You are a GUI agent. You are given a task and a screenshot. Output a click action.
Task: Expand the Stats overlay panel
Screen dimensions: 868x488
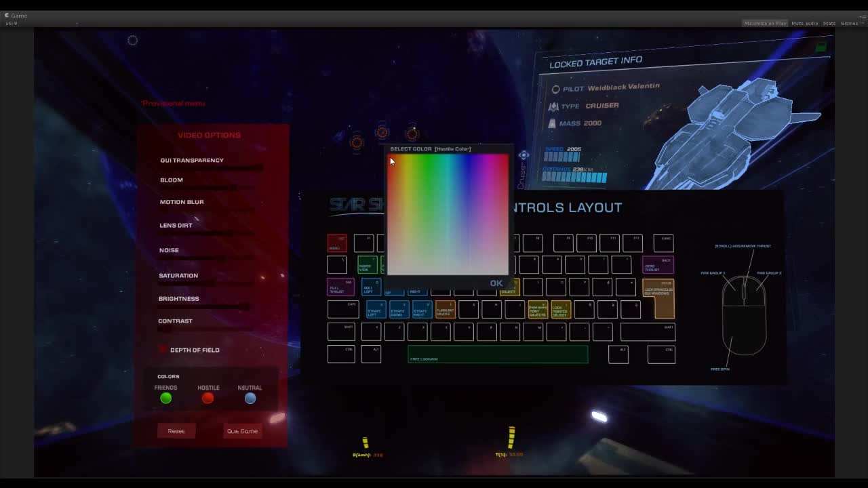coord(829,22)
